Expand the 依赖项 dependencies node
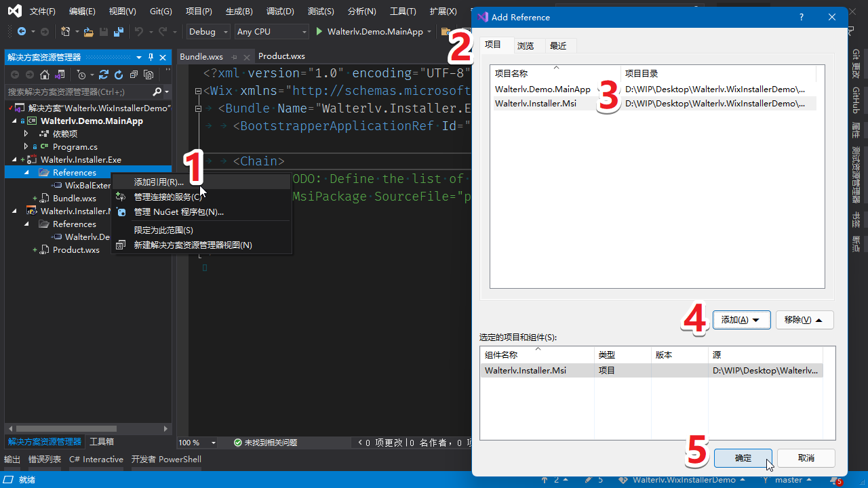The image size is (868, 488). click(x=26, y=134)
